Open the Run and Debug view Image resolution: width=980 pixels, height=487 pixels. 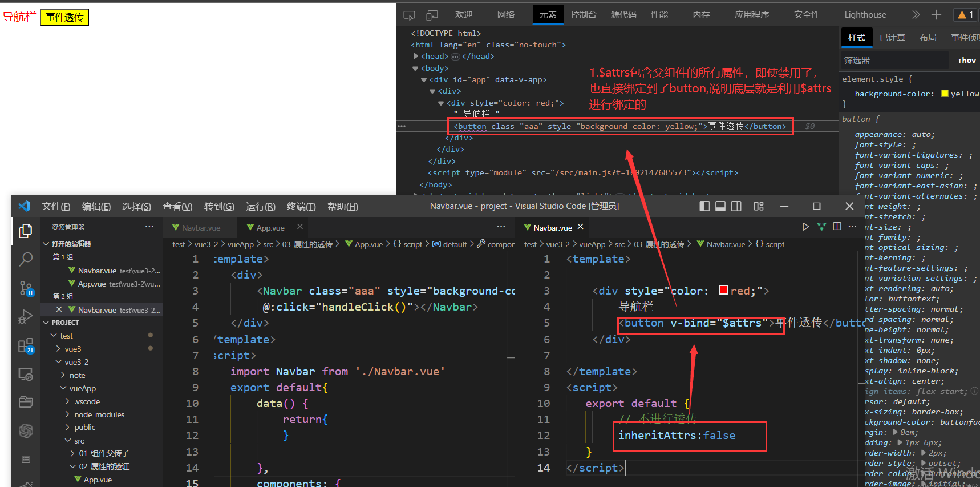coord(26,316)
